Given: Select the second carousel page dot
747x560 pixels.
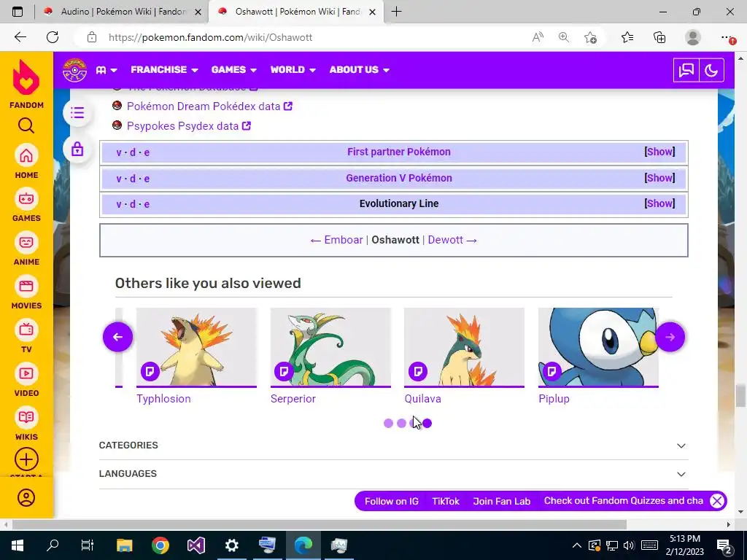Looking at the screenshot, I should 402,424.
